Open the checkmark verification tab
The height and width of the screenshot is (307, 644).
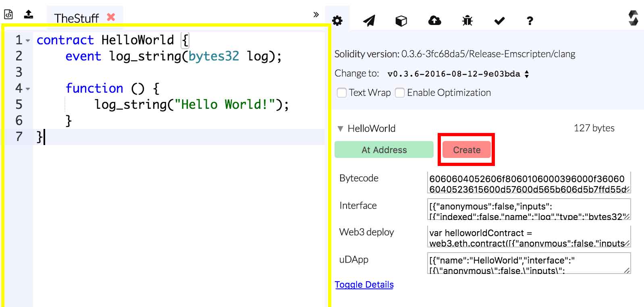coord(499,21)
